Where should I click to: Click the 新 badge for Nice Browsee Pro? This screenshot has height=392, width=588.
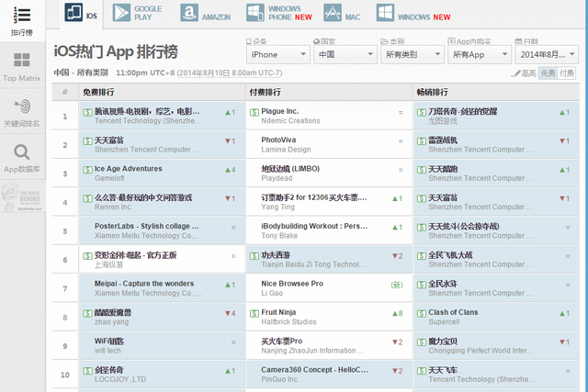click(x=397, y=285)
